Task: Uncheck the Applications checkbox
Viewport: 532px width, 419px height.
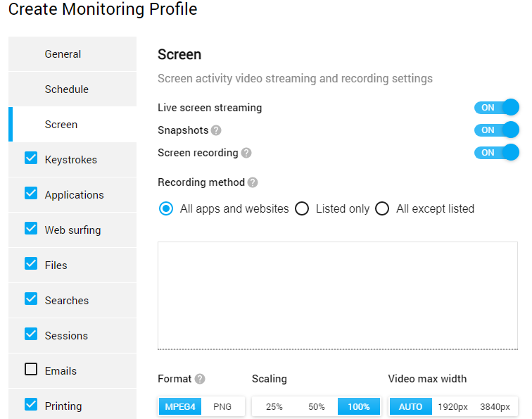Action: (x=31, y=193)
